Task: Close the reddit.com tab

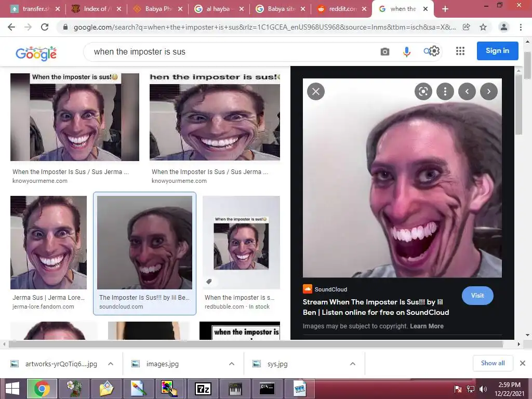Action: [364, 9]
